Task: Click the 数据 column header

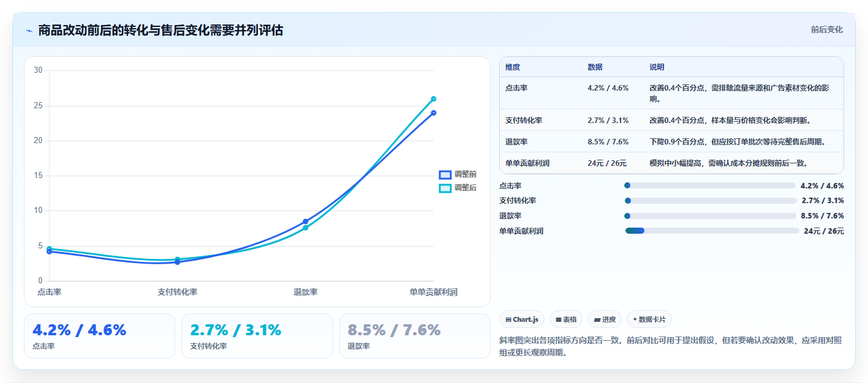Action: 595,67
